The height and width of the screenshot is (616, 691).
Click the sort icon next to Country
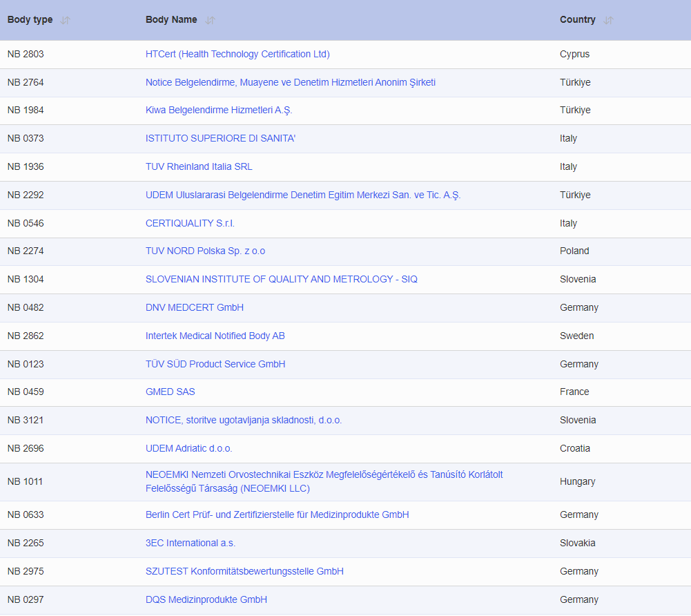(x=608, y=20)
